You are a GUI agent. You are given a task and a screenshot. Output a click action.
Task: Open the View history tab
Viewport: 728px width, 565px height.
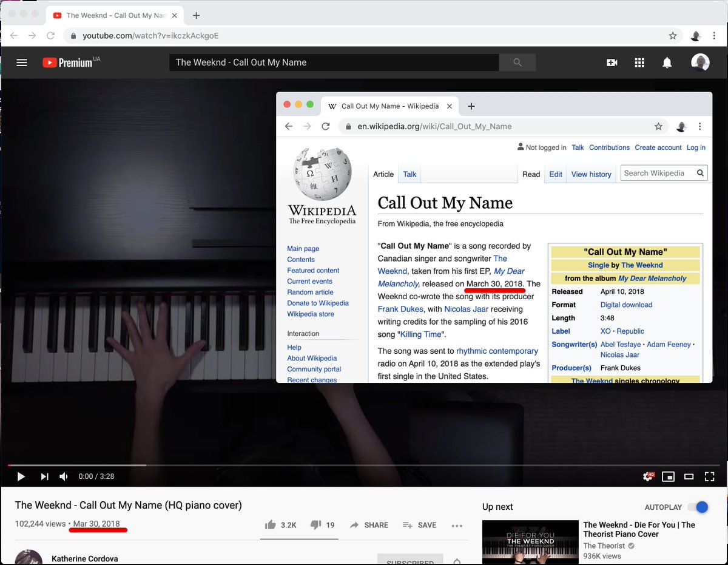tap(591, 174)
